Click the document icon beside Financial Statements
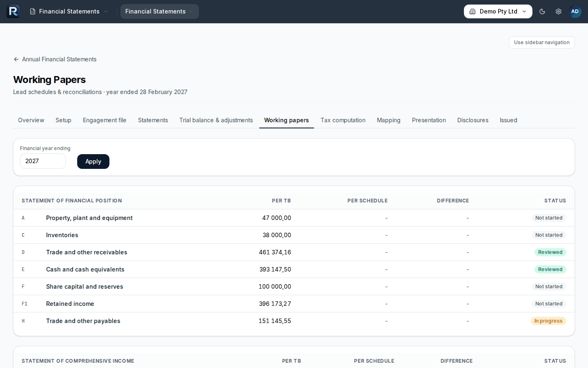Image resolution: width=588 pixels, height=368 pixels. tap(33, 11)
